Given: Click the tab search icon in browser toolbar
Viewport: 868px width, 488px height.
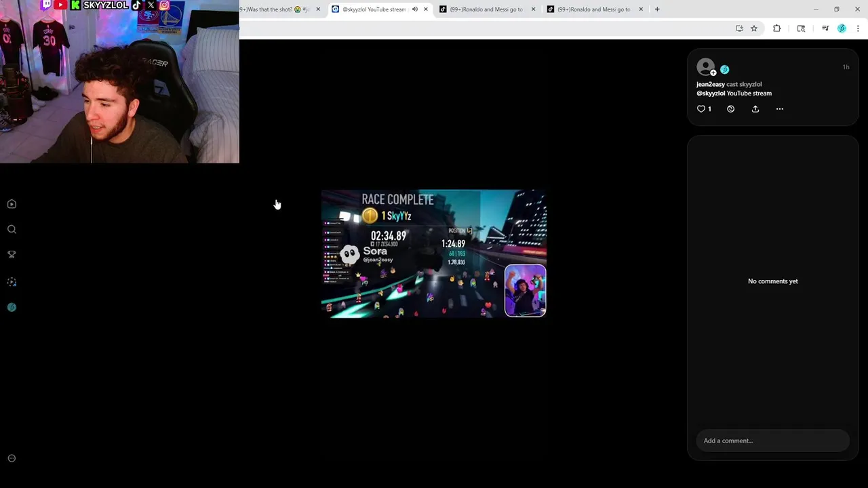Looking at the screenshot, I should click(x=801, y=28).
